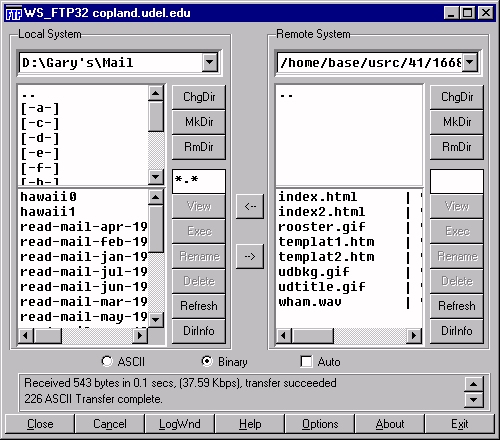Click the Close button at bottom
The image size is (500, 440).
click(x=40, y=424)
